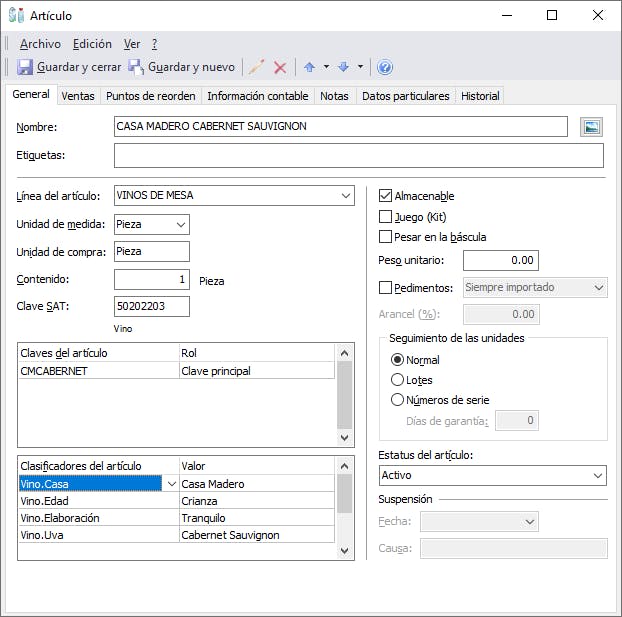
Task: Open the Información contable tab
Action: click(257, 96)
